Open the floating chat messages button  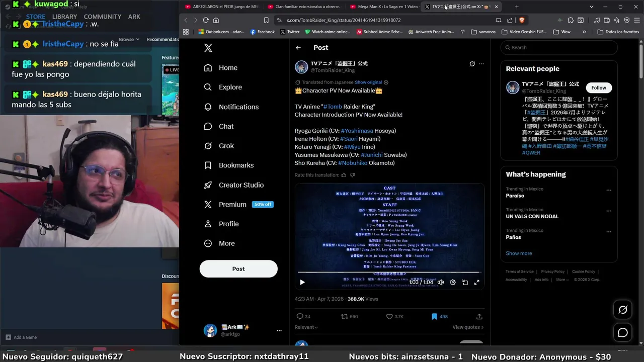623,333
